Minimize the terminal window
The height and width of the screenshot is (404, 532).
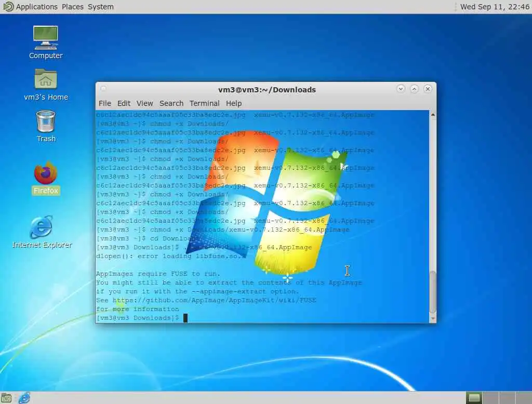(401, 89)
